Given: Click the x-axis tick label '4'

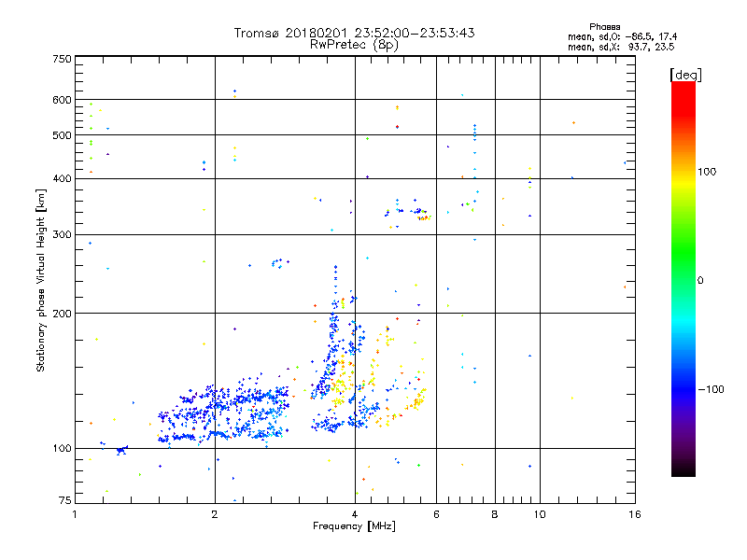Looking at the screenshot, I should pyautogui.click(x=355, y=514).
